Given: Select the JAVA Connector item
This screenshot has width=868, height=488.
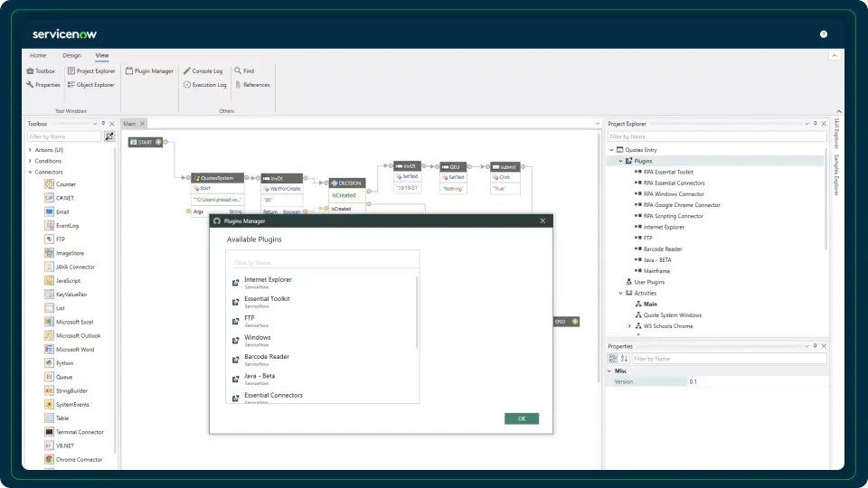Looking at the screenshot, I should click(x=70, y=267).
